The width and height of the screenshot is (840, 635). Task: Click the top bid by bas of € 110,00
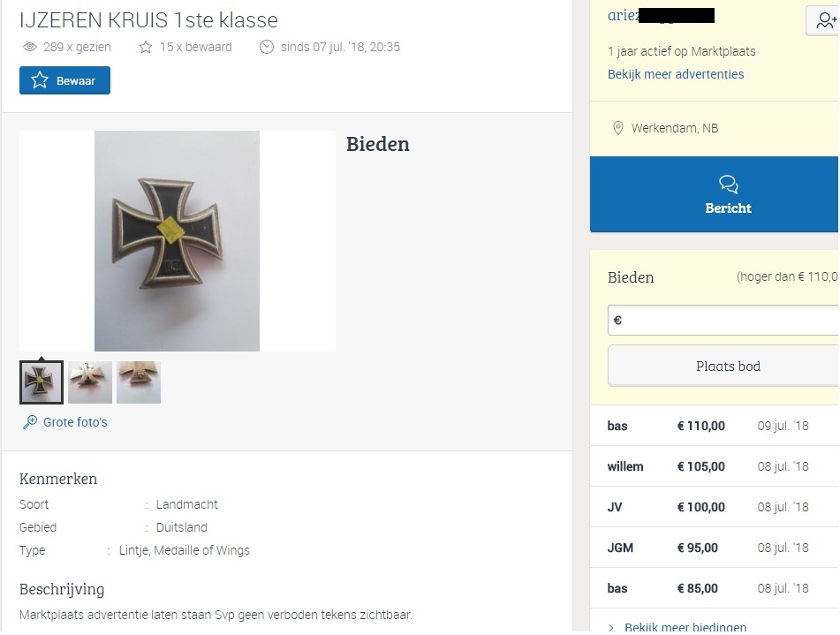click(715, 426)
